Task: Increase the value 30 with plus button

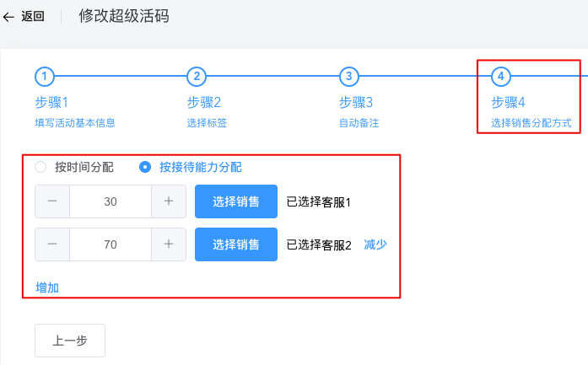Action: click(169, 201)
